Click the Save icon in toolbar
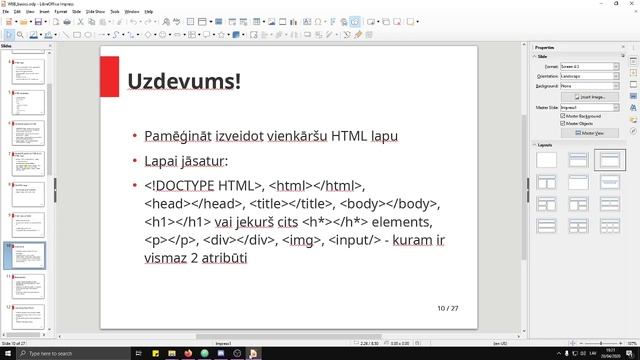The width and height of the screenshot is (640, 360). [x=38, y=22]
